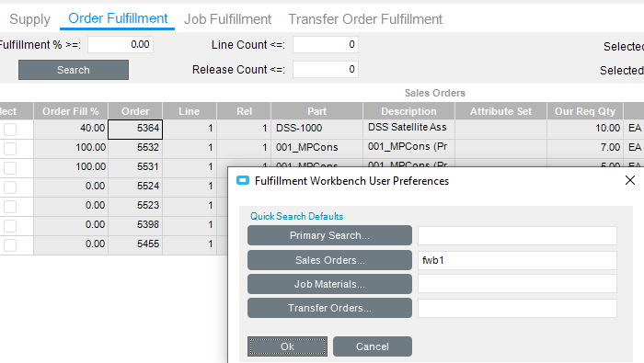Click the Description column header
The height and width of the screenshot is (363, 644).
click(x=408, y=111)
